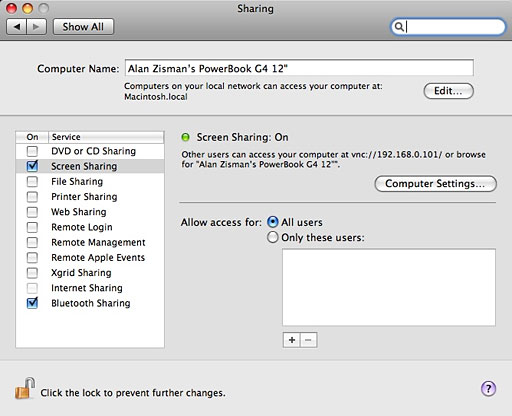Select the Internet Sharing service label

tap(87, 288)
